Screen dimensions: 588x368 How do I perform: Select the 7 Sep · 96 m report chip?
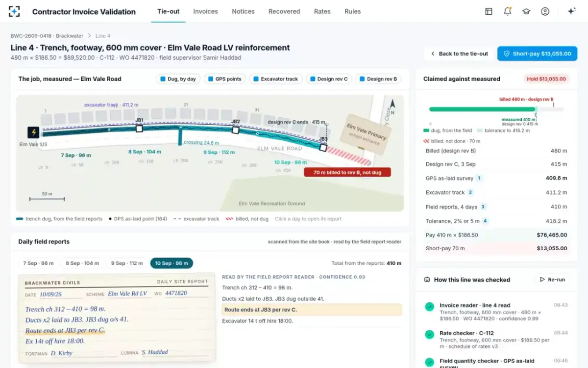tap(38, 263)
